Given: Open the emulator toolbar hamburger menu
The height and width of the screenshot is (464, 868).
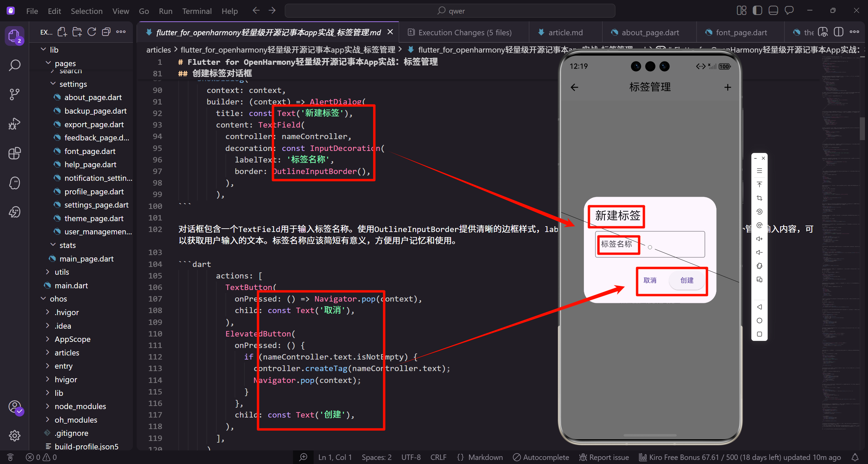Looking at the screenshot, I should tap(759, 171).
